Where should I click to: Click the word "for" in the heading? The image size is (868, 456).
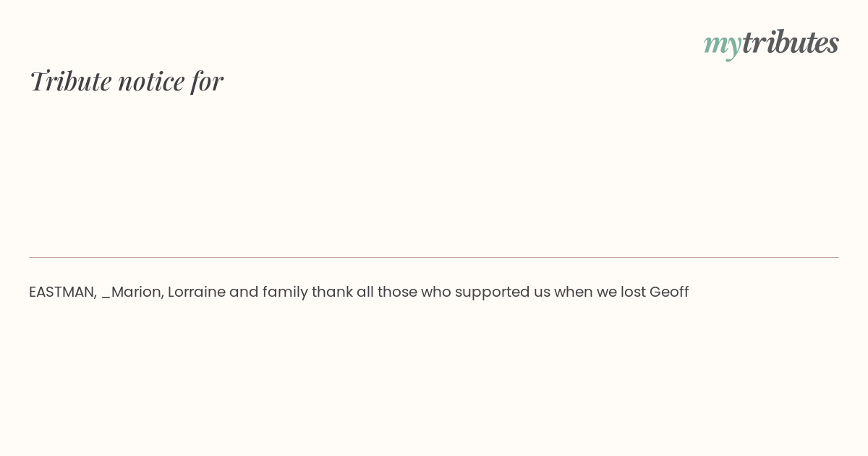[207, 80]
